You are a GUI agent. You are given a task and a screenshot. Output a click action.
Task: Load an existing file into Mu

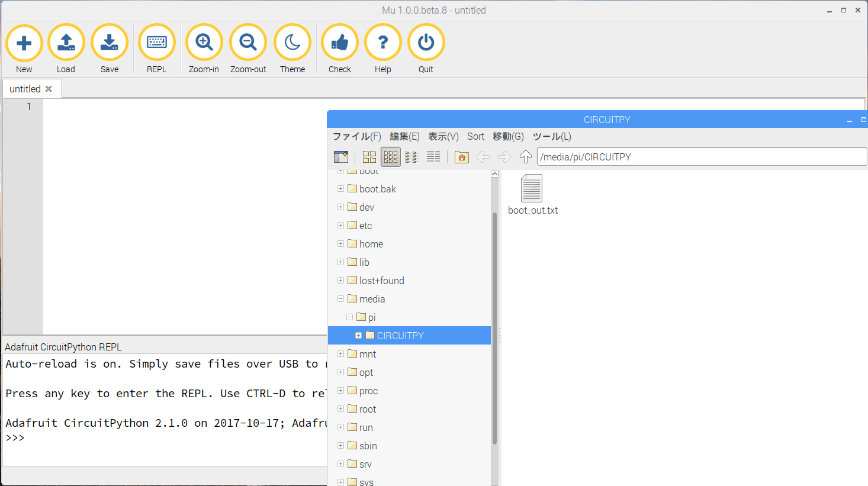66,42
